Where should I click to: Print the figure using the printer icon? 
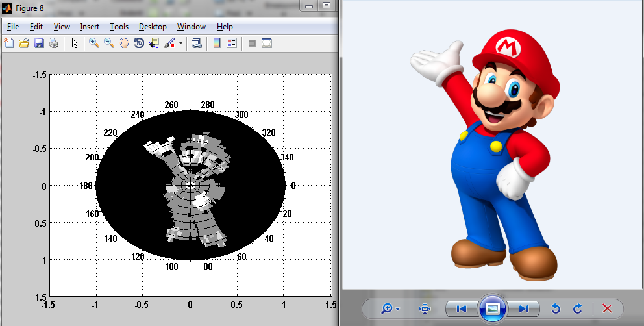pyautogui.click(x=54, y=43)
